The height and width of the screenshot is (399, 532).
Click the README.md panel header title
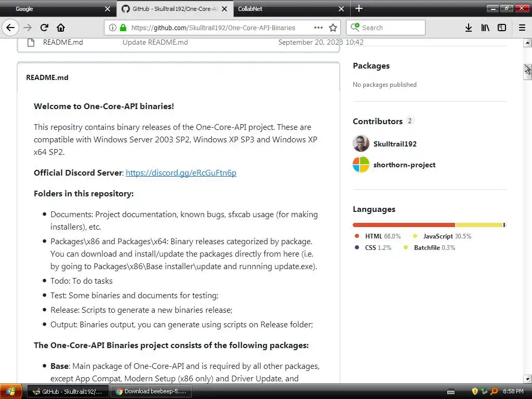(47, 77)
